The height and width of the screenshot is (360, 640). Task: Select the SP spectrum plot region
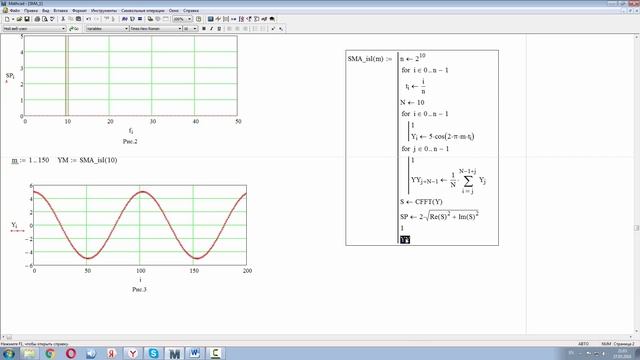tap(131, 76)
